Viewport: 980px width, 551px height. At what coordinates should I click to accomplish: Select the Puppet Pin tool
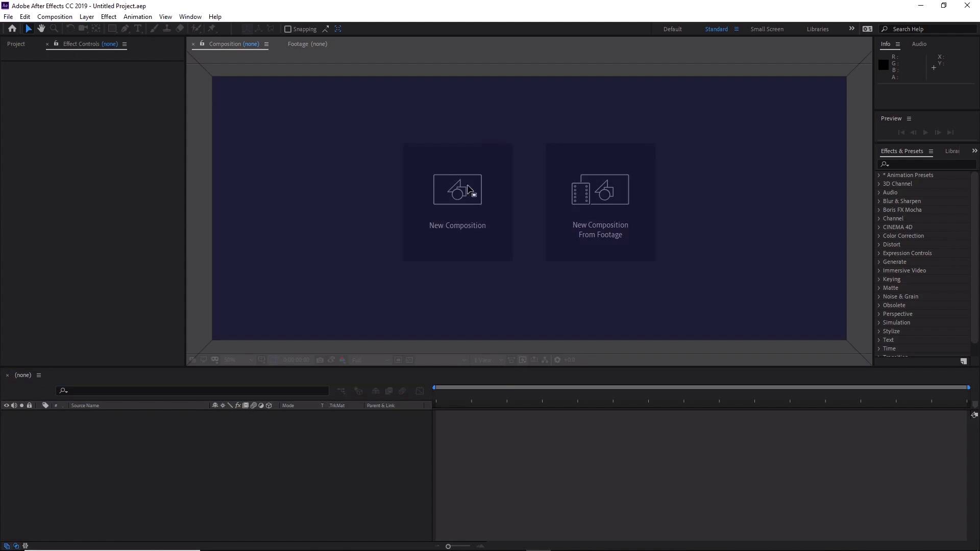click(212, 29)
